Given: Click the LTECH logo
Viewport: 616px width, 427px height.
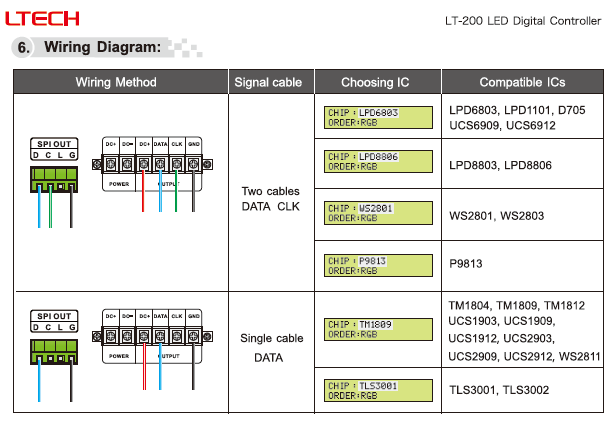Looking at the screenshot, I should [42, 18].
